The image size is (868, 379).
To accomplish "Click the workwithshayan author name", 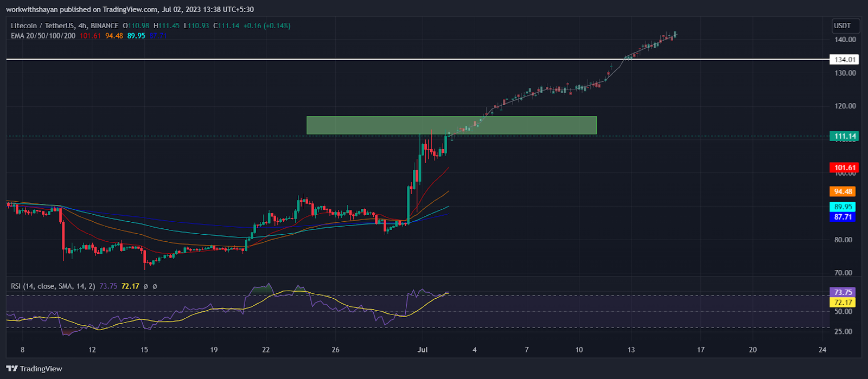I will pos(33,9).
